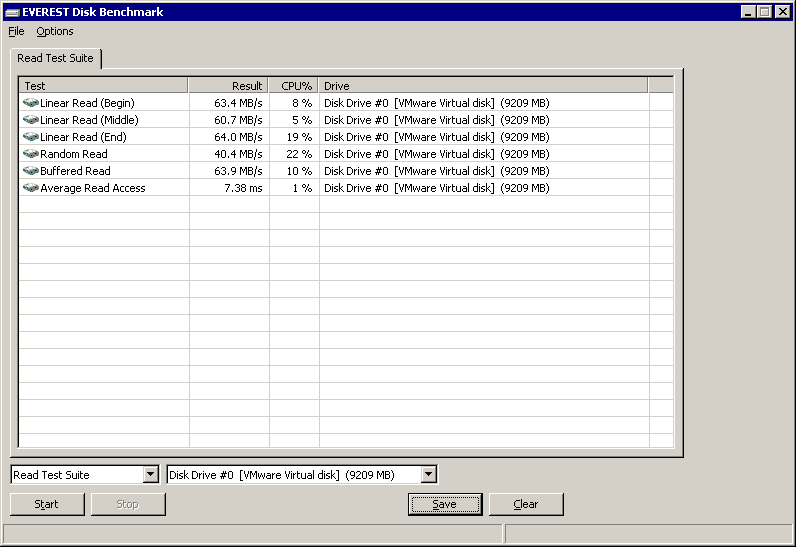Open the Options menu
The width and height of the screenshot is (796, 547).
pos(55,31)
